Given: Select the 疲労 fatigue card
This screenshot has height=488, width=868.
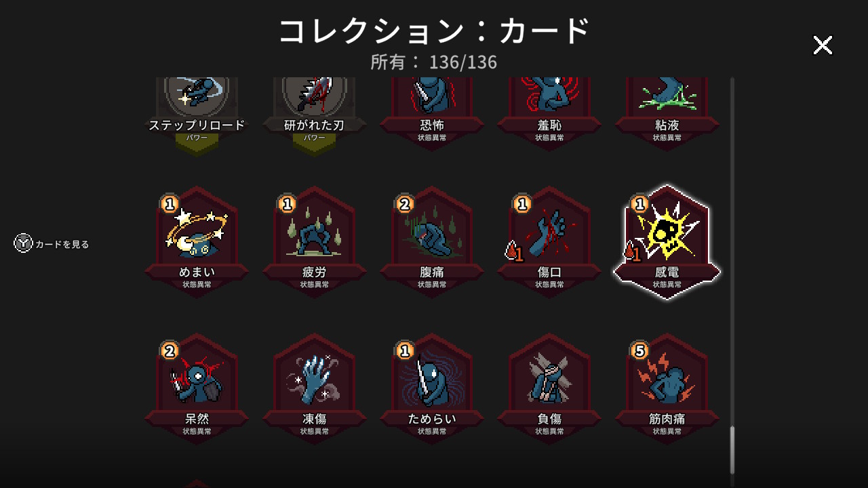Looking at the screenshot, I should [x=315, y=242].
